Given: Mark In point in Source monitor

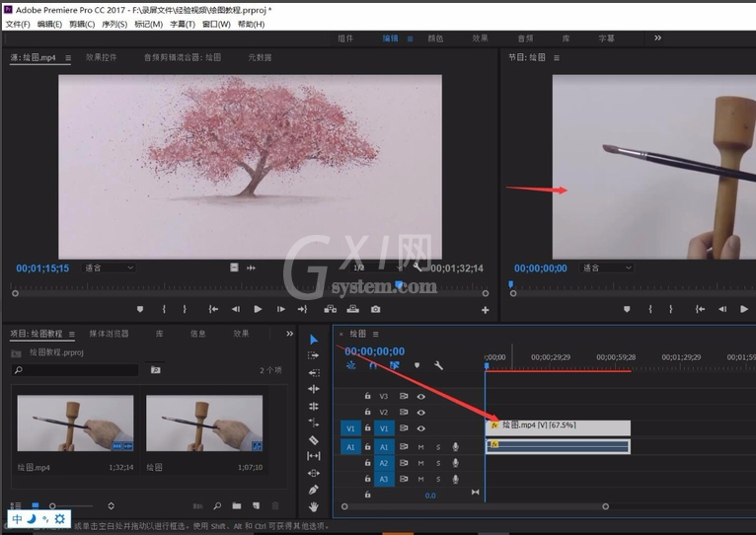Looking at the screenshot, I should (x=164, y=309).
